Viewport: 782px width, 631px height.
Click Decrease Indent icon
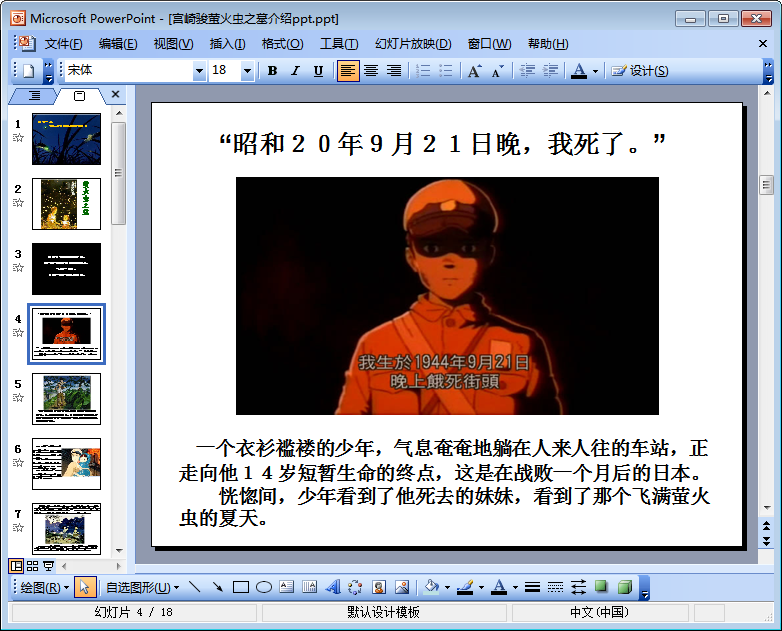pyautogui.click(x=527, y=71)
